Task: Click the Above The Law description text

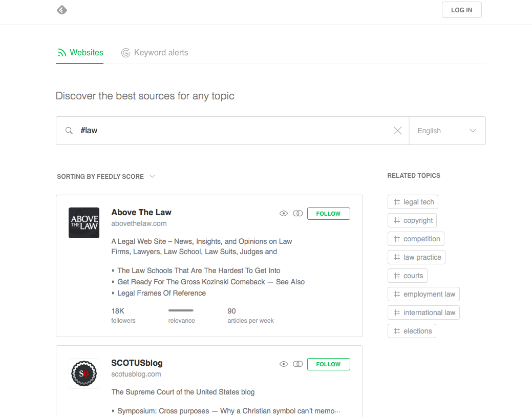Action: click(x=202, y=246)
